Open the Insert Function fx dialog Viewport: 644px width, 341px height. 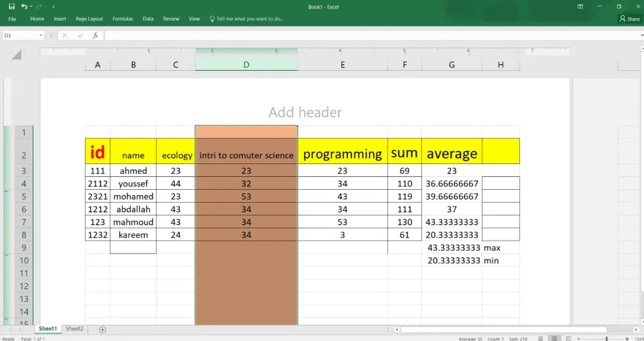coord(95,35)
